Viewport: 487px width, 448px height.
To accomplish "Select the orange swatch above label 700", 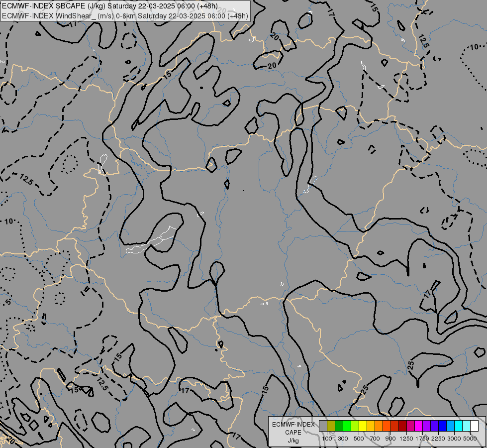I will click(379, 426).
